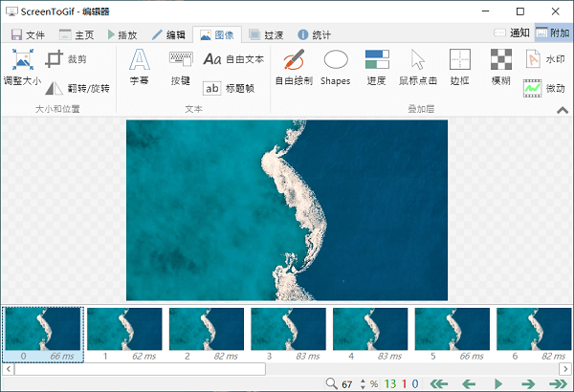Open the 翻转/旋转 flip and rotate tool
Image resolution: width=574 pixels, height=392 pixels.
click(x=78, y=88)
